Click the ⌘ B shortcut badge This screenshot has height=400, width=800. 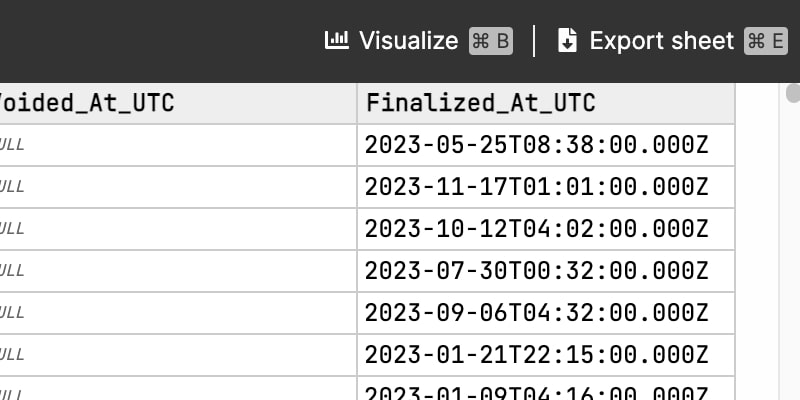491,41
